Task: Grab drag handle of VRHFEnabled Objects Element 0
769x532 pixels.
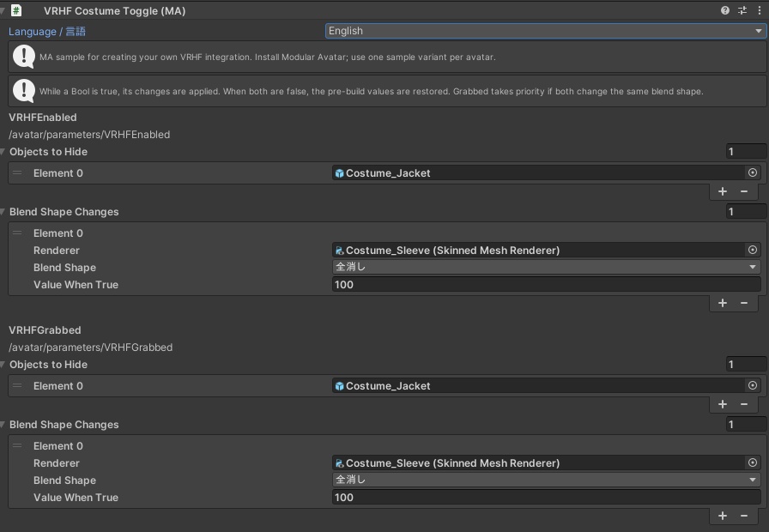Action: [17, 172]
